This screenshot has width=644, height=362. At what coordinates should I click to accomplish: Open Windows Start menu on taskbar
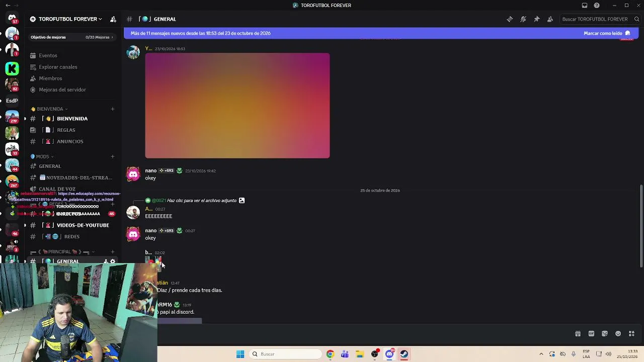(240, 354)
